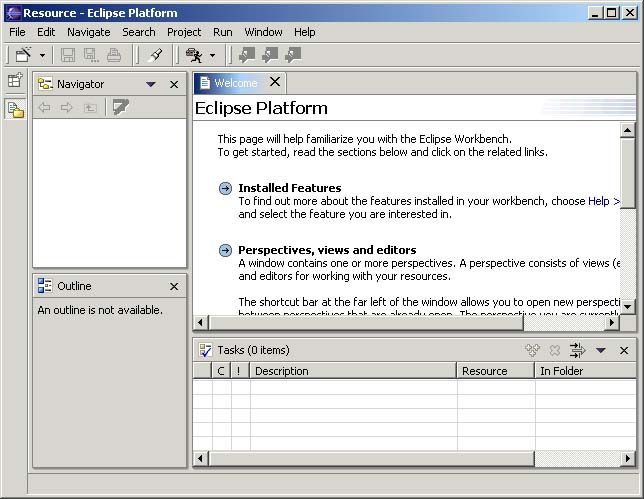Viewport: 644px width, 499px height.
Task: Open the Navigator view menu triangle
Action: 151,84
